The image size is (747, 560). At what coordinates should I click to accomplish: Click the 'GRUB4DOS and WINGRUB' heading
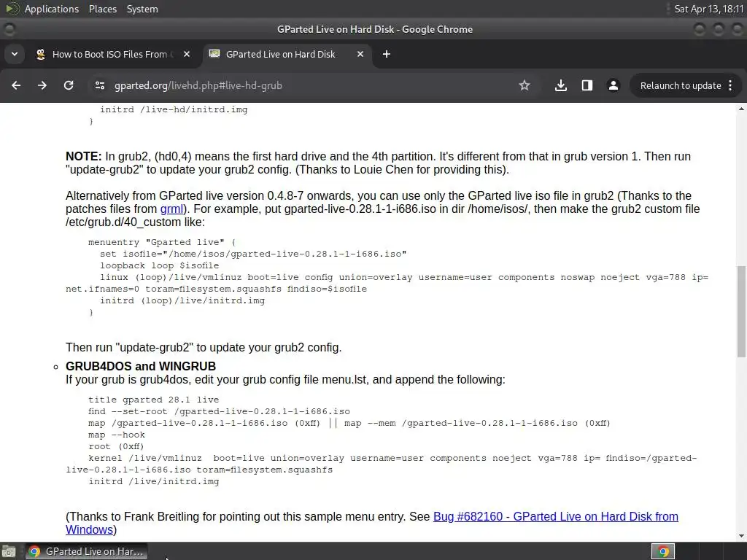coord(141,366)
